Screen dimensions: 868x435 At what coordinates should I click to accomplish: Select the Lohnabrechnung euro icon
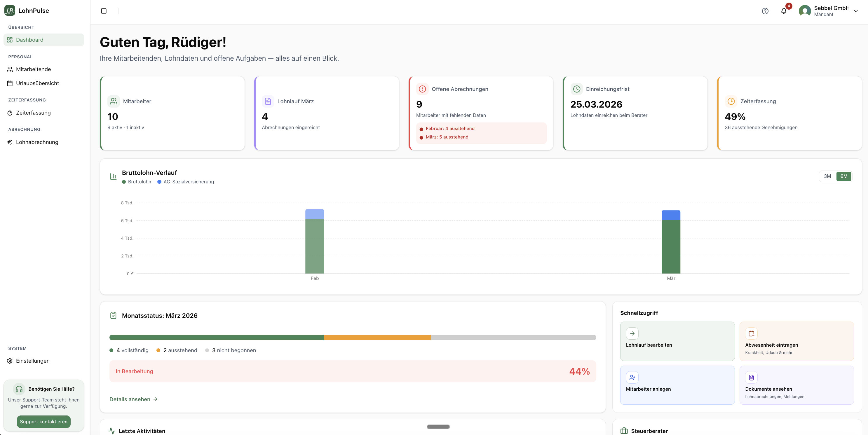click(10, 142)
